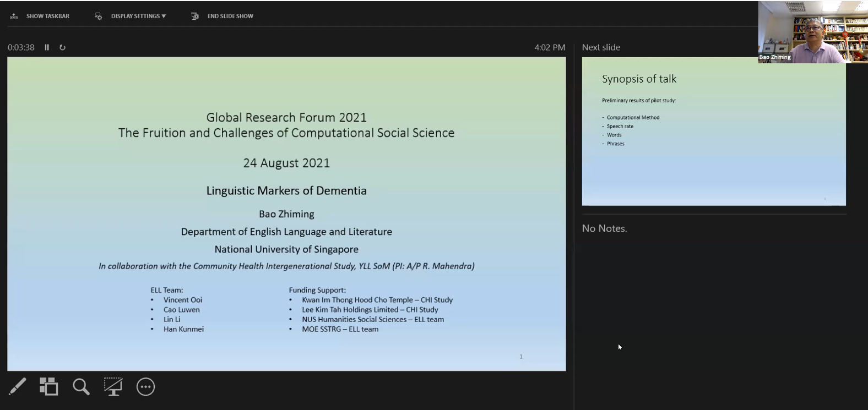Click 'Synopsis of talk' on next slide

click(x=639, y=79)
